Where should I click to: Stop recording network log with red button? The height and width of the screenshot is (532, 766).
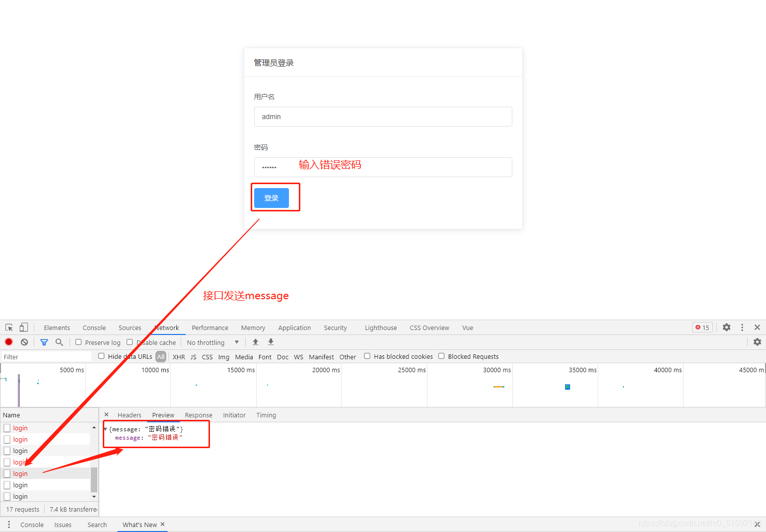[9, 342]
